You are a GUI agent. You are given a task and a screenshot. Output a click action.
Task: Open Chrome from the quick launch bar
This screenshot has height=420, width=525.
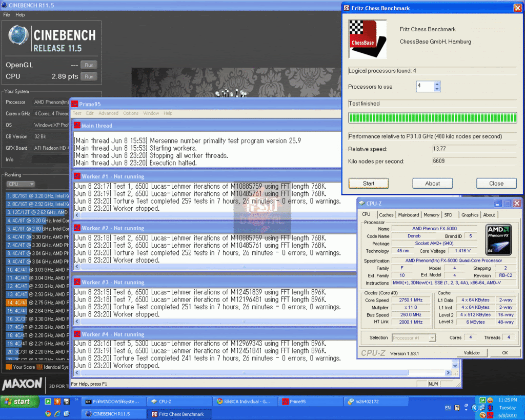tap(48, 414)
